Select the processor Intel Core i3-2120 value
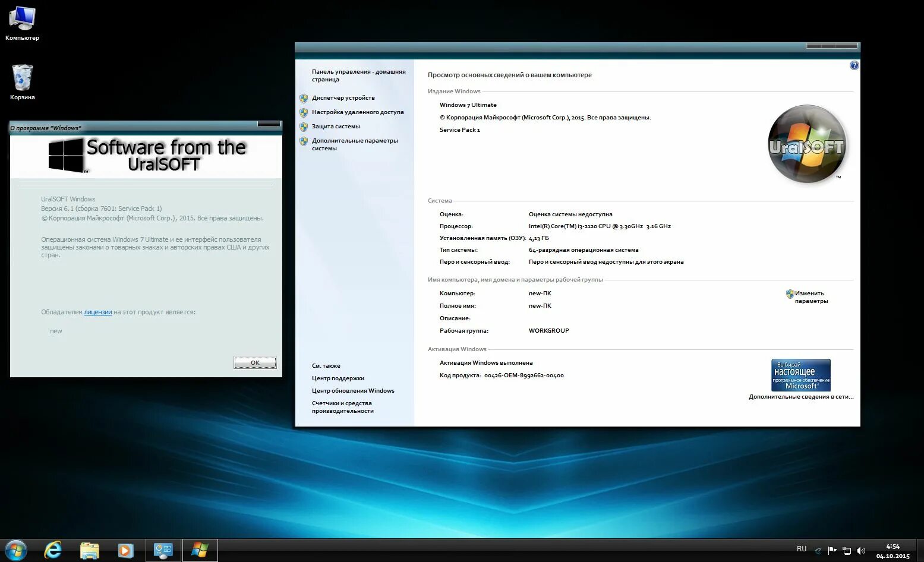 600,226
